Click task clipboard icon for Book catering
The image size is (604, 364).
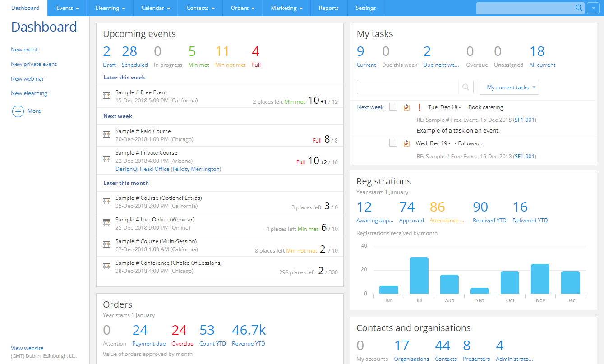pos(406,107)
